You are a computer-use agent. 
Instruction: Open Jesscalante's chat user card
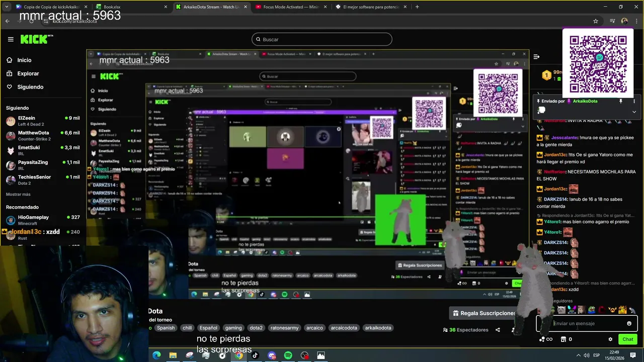tap(563, 137)
